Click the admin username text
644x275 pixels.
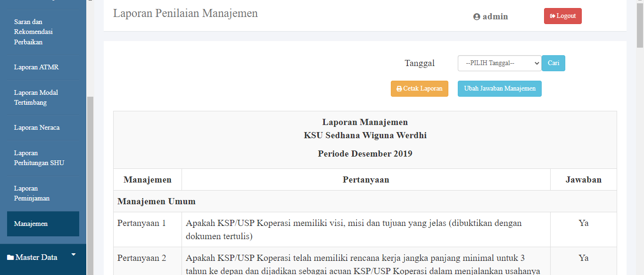point(495,17)
